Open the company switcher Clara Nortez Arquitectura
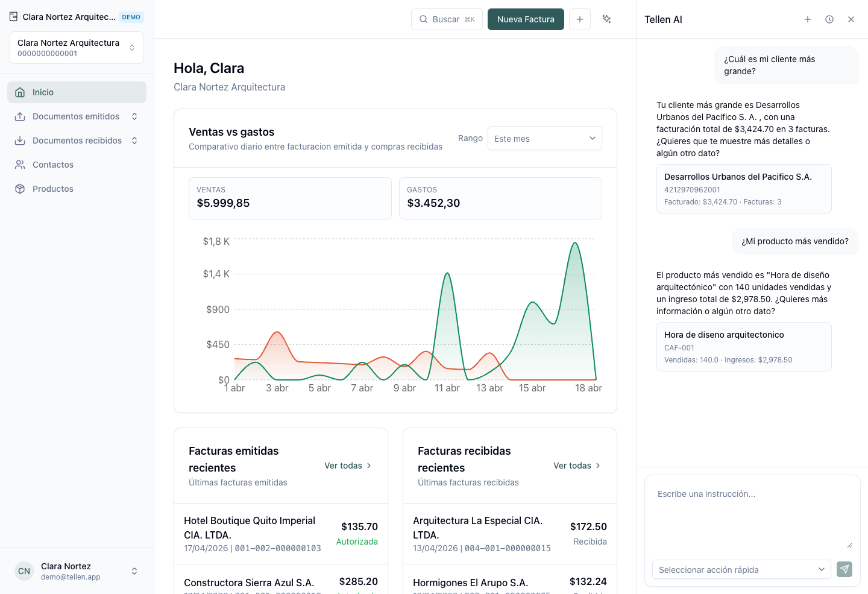Viewport: 868px width, 594px height. tap(77, 48)
